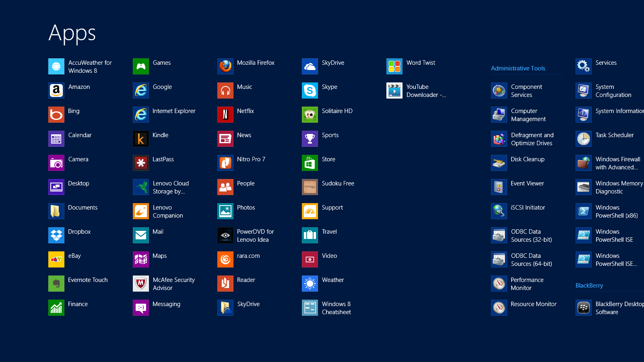Select the Travel label
Image resolution: width=644 pixels, height=362 pixels.
pyautogui.click(x=329, y=232)
